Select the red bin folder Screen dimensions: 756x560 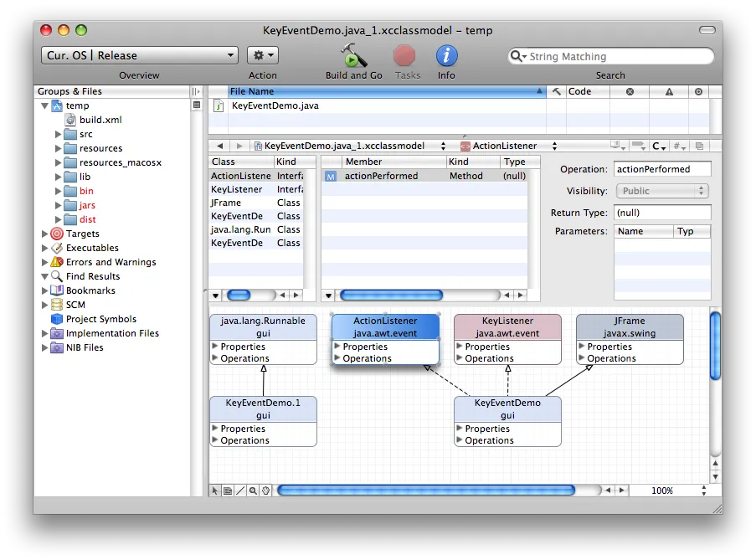[x=86, y=191]
